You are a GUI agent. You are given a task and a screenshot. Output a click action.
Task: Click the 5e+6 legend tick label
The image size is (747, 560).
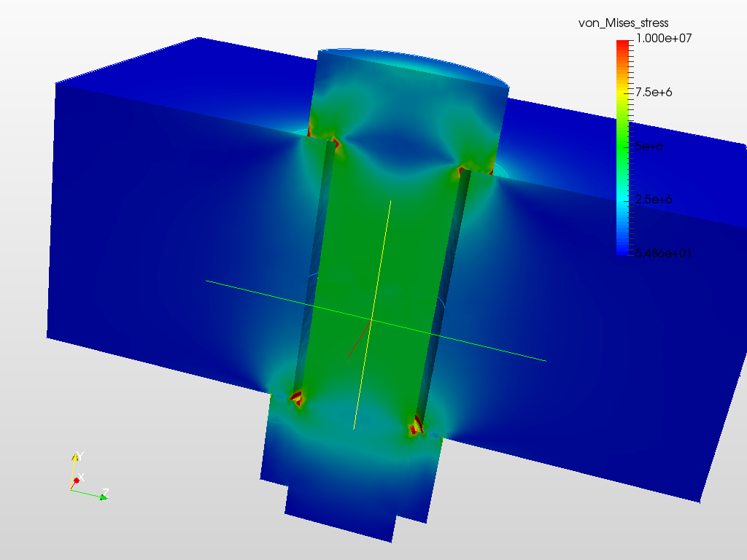point(649,146)
